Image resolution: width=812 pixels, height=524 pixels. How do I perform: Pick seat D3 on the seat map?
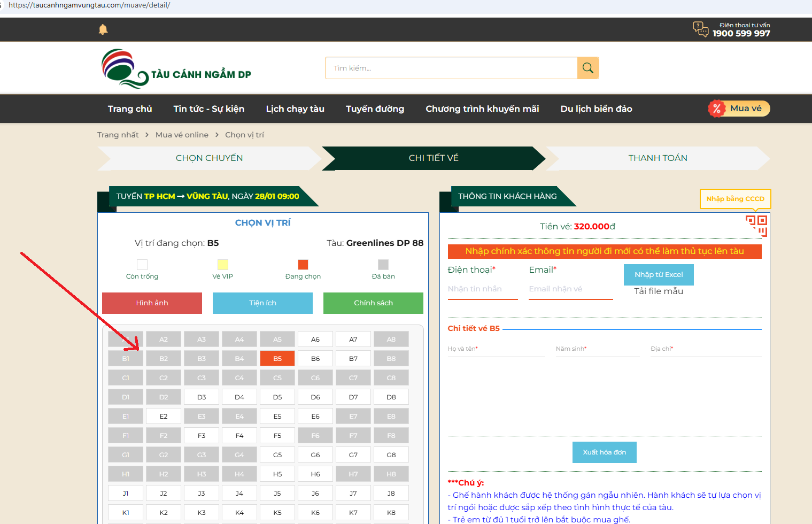point(202,397)
